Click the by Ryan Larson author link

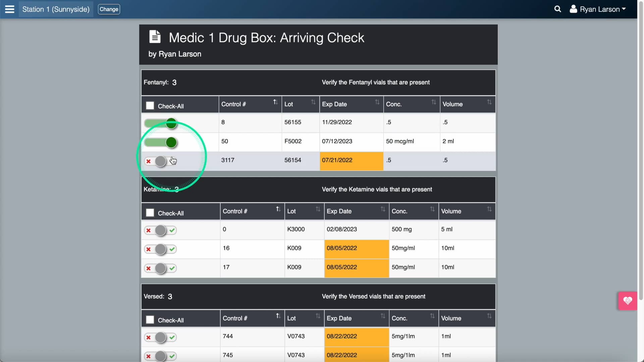(x=174, y=54)
